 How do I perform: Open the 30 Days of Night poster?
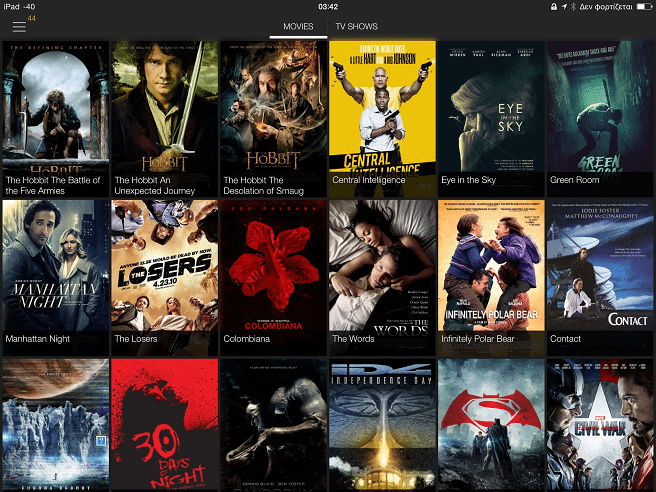[164, 425]
